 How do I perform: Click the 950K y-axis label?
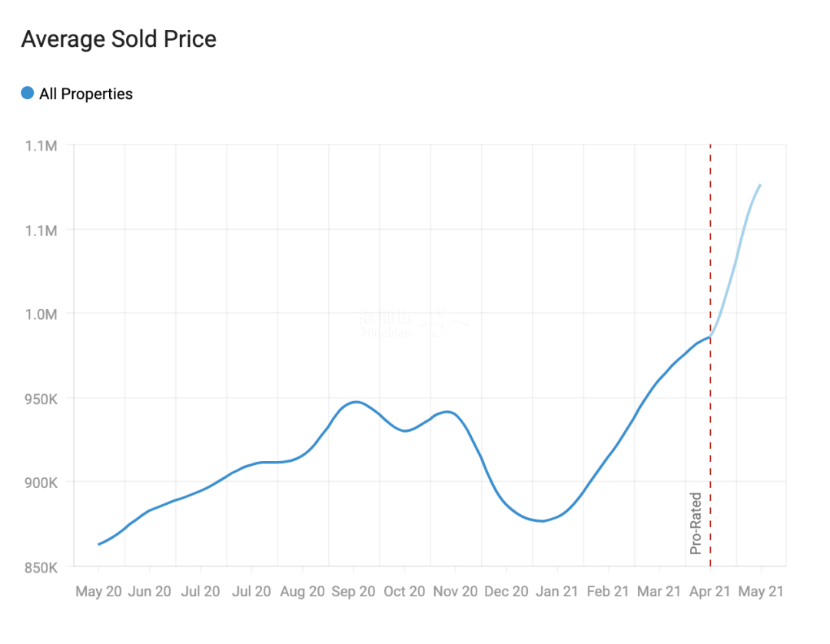(41, 398)
